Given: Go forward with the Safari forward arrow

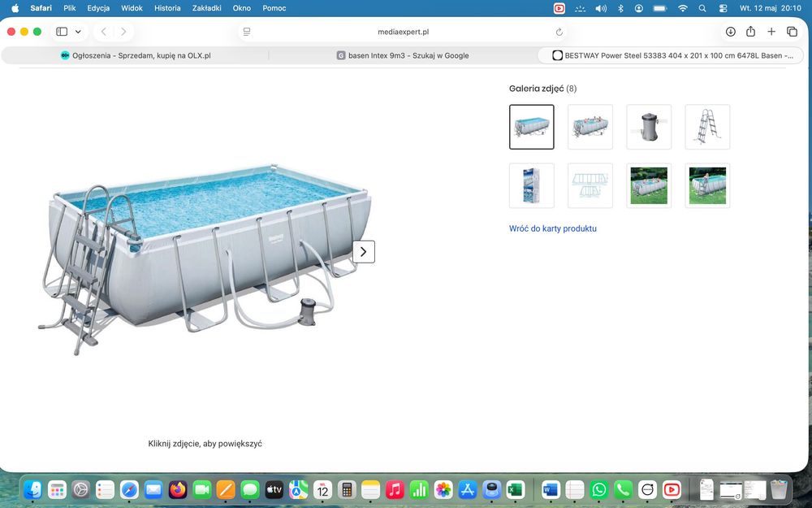Looking at the screenshot, I should (123, 32).
